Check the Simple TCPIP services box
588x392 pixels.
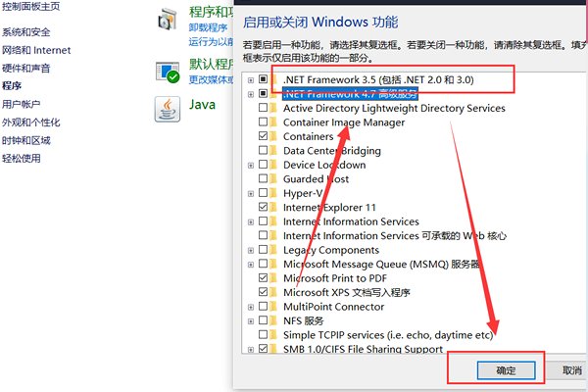tap(264, 334)
